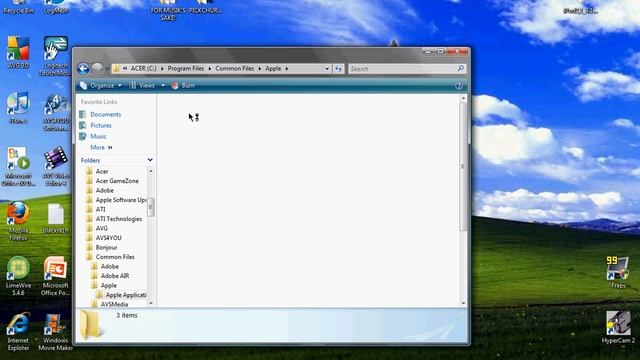
Task: Select Acer GameZone in folder tree
Action: [117, 181]
